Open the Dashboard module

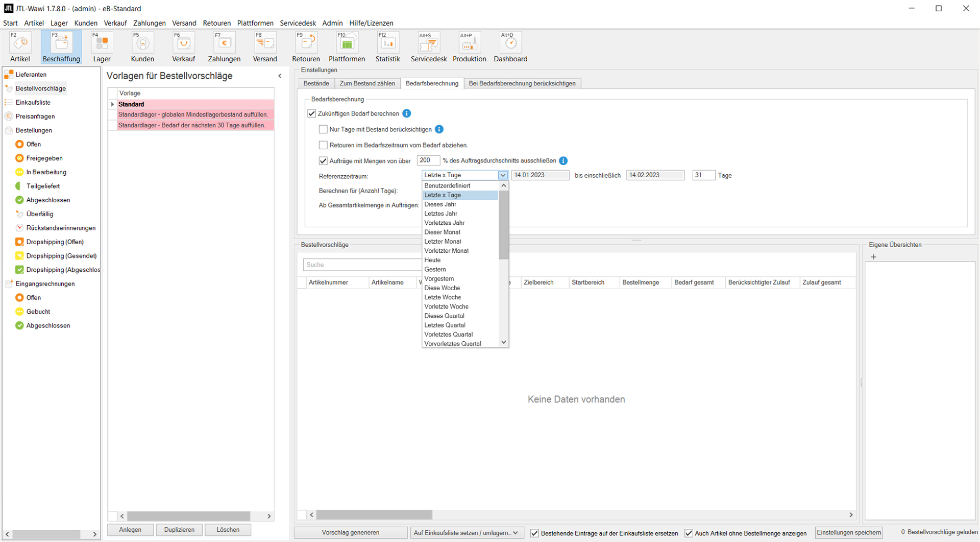click(x=510, y=46)
